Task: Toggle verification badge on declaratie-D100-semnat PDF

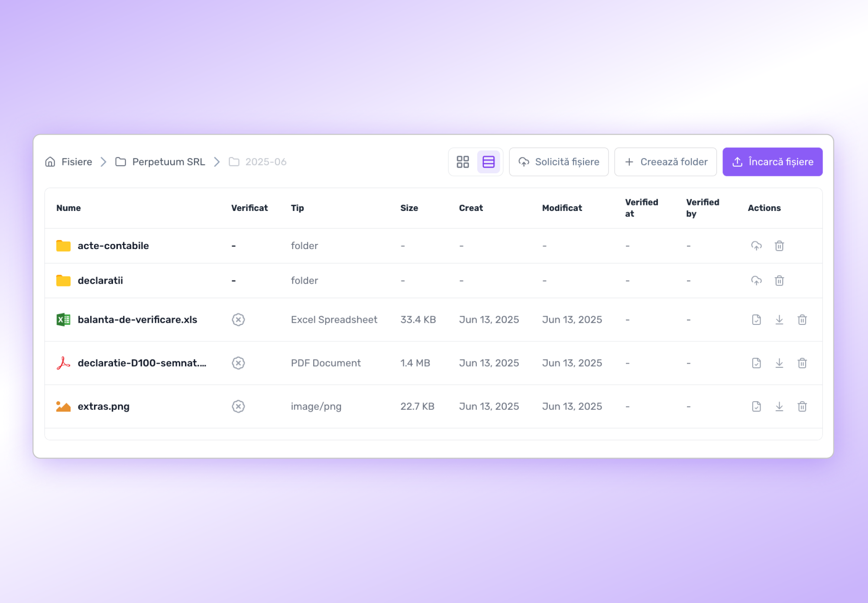Action: click(x=238, y=363)
